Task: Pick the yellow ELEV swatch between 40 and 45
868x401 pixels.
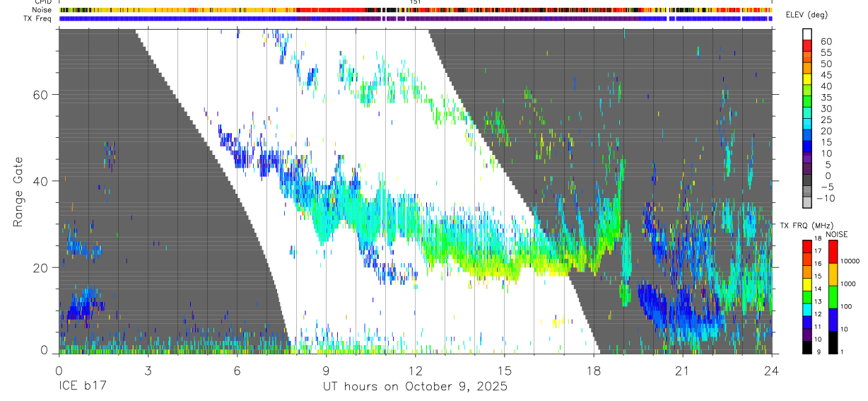Action: pyautogui.click(x=807, y=80)
